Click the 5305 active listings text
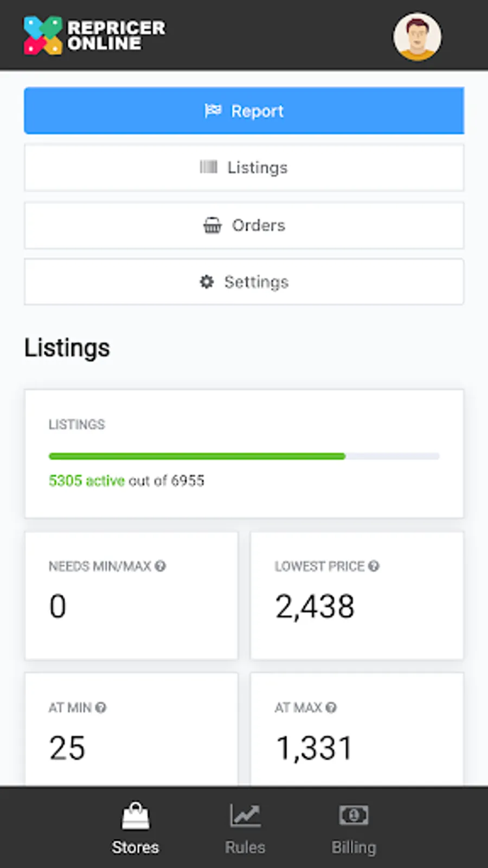 coord(87,481)
